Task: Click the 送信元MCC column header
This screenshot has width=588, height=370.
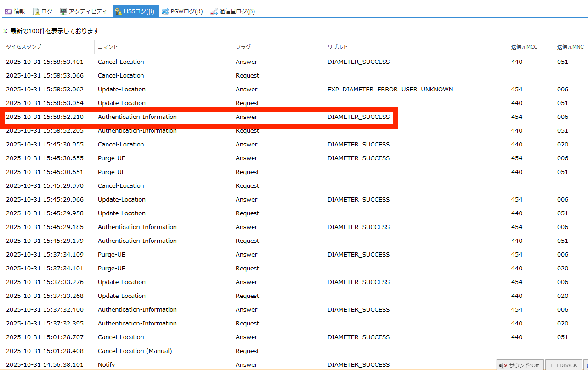Action: point(524,47)
